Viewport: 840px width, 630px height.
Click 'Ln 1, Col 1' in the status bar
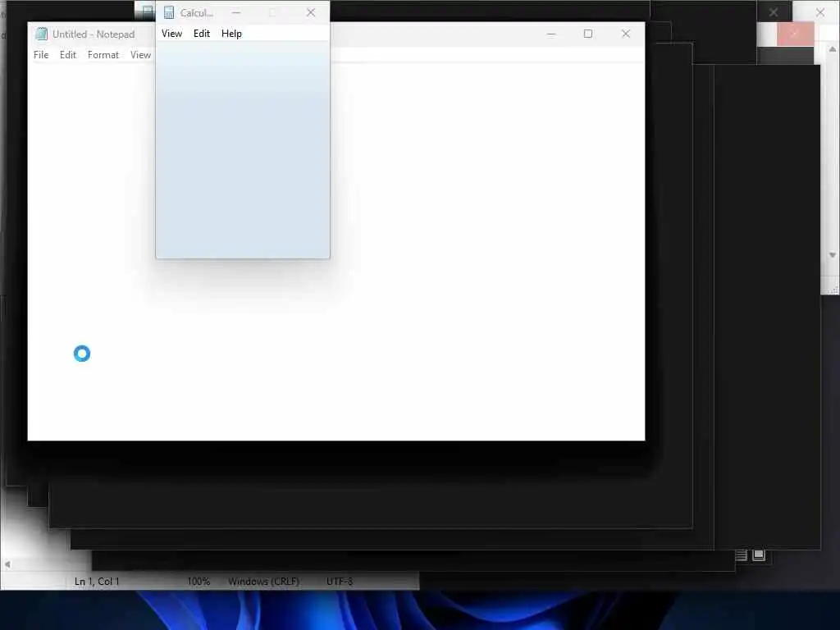click(x=97, y=582)
